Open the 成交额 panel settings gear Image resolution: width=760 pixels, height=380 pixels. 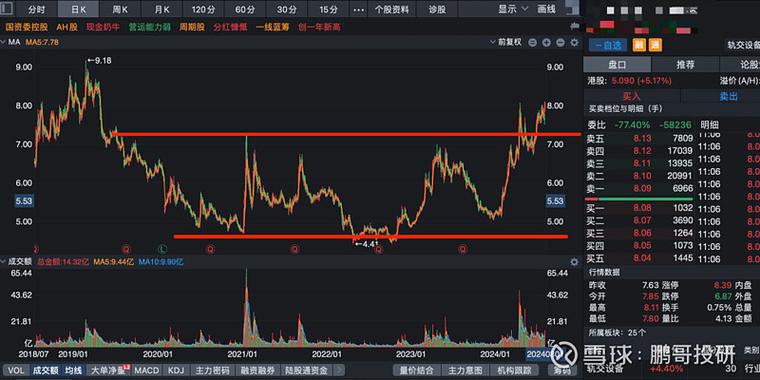[x=574, y=262]
